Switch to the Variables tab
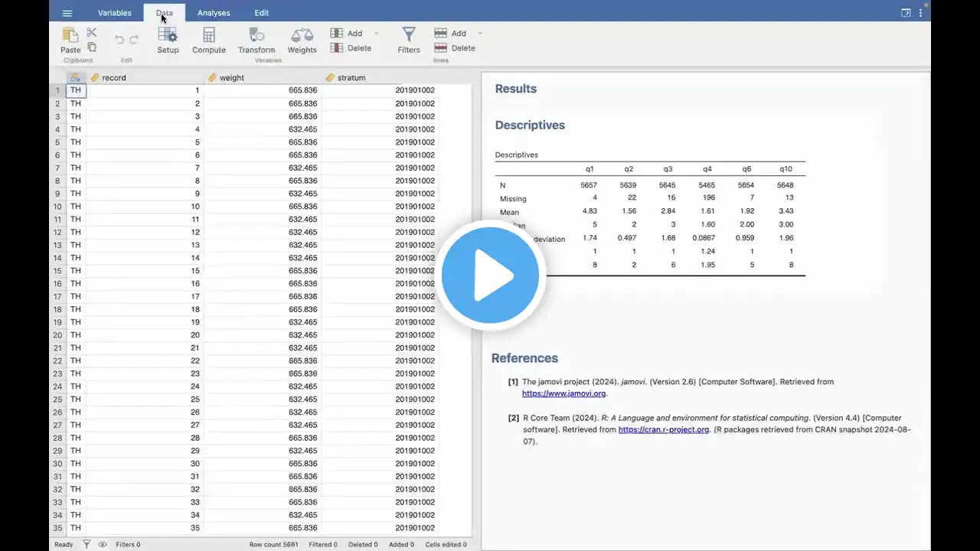The height and width of the screenshot is (551, 980). pos(115,13)
